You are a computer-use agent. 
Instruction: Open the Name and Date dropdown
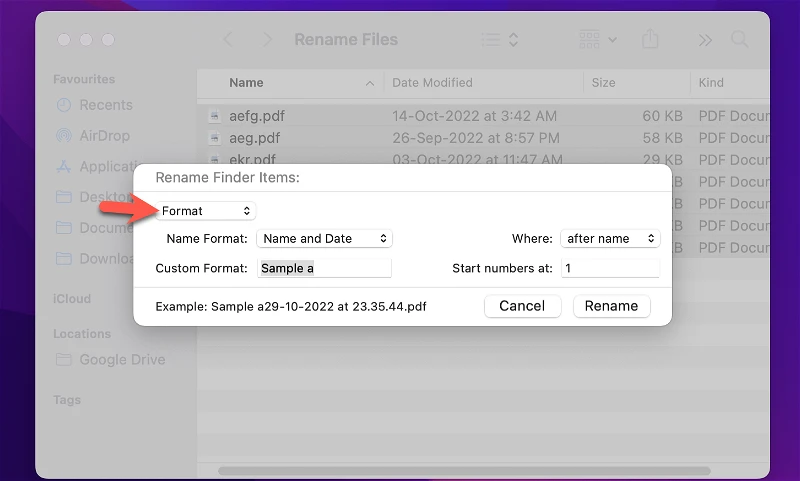pos(324,238)
